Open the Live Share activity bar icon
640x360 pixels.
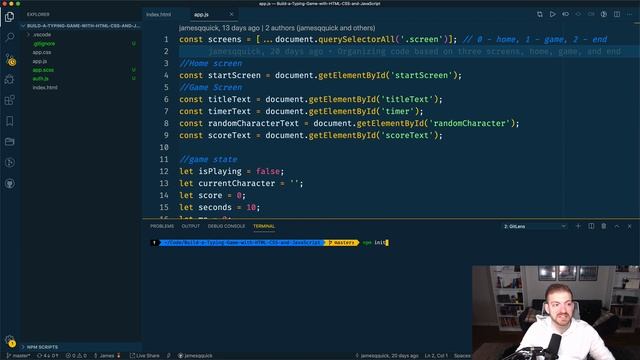[x=9, y=162]
